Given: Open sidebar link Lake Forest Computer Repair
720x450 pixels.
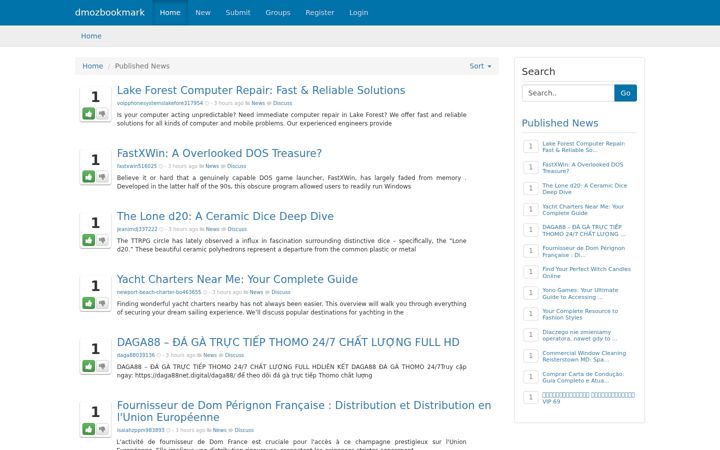Looking at the screenshot, I should tap(584, 146).
